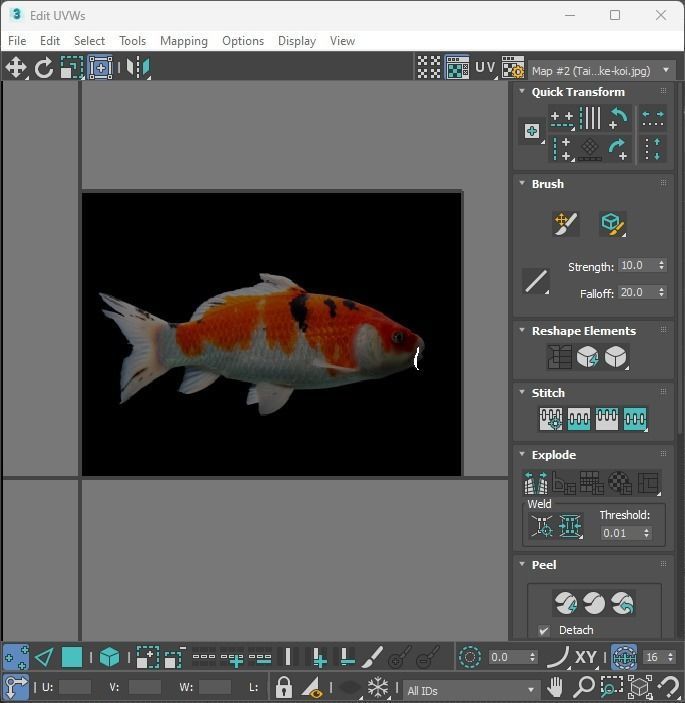
Task: Click Rotate 90 counterclockwise icon
Action: click(x=619, y=118)
